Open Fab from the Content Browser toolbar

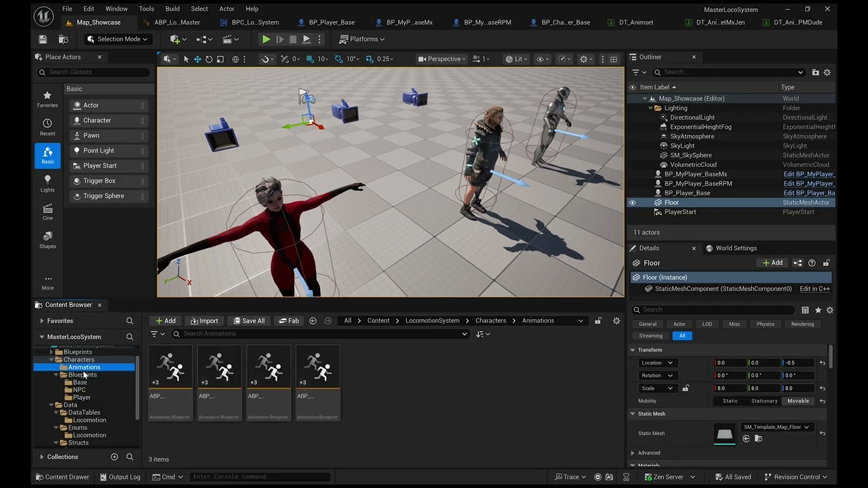pyautogui.click(x=288, y=321)
